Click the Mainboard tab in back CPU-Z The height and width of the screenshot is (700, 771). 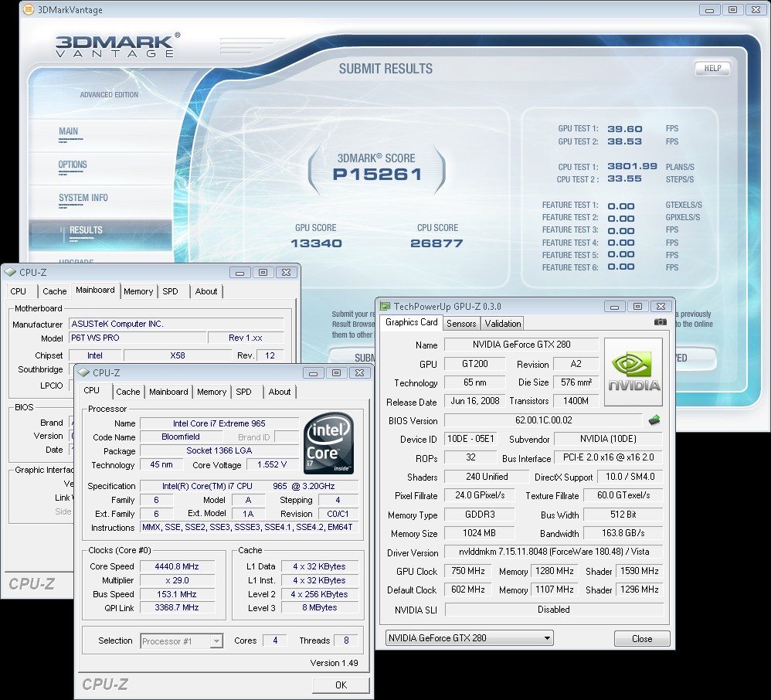click(95, 291)
